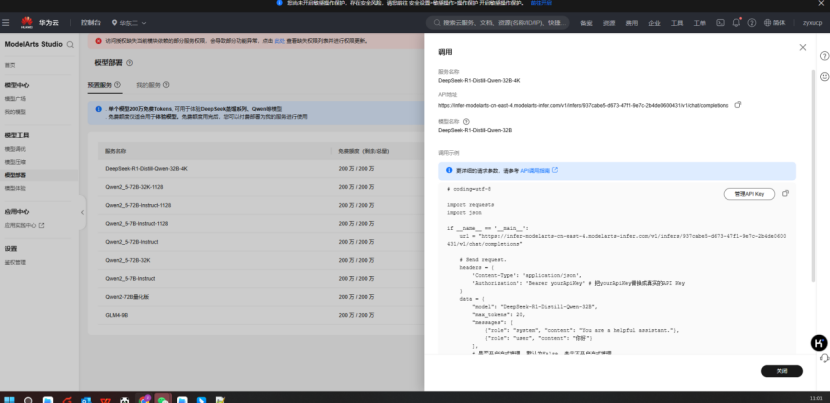
Task: Open 模型体验 in the sidebar
Action: click(15, 188)
